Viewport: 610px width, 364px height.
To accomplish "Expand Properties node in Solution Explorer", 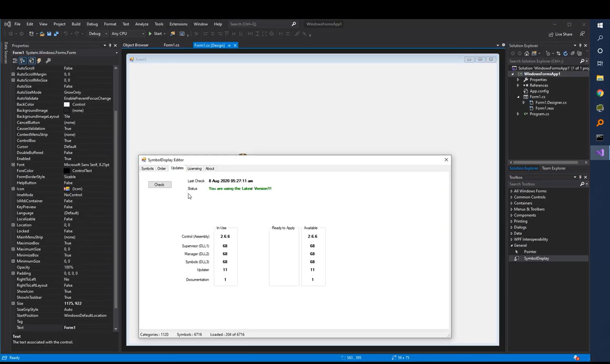I will [518, 80].
